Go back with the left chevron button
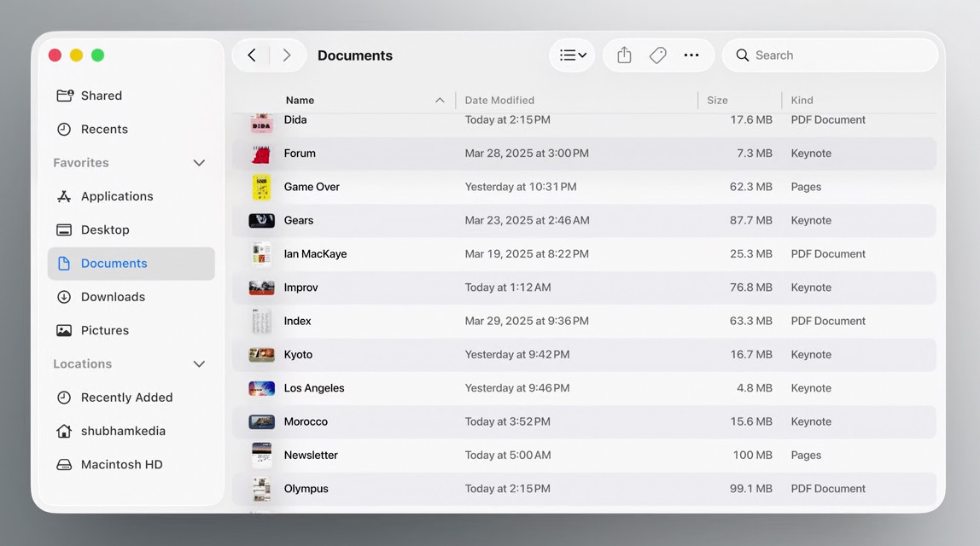The image size is (980, 546). (252, 55)
